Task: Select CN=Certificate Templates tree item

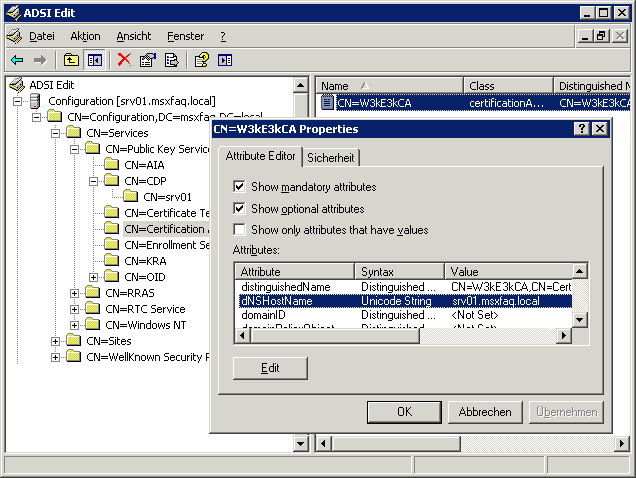Action: click(167, 213)
